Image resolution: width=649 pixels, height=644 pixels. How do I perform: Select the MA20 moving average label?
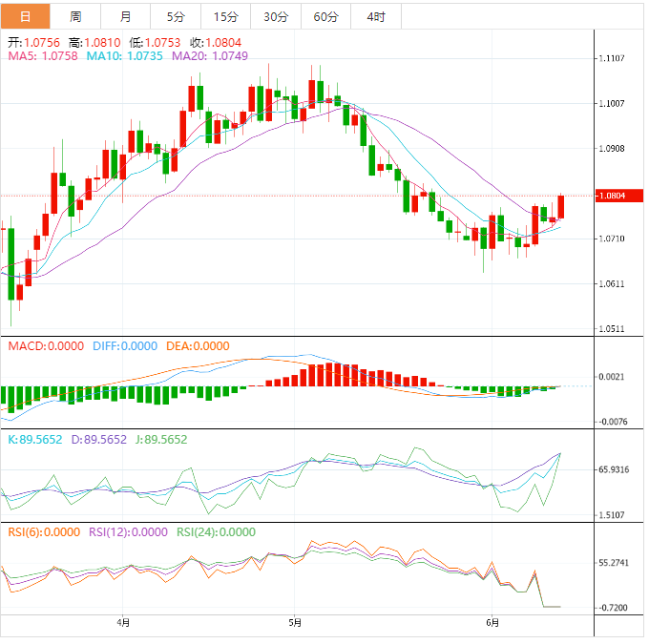point(209,57)
